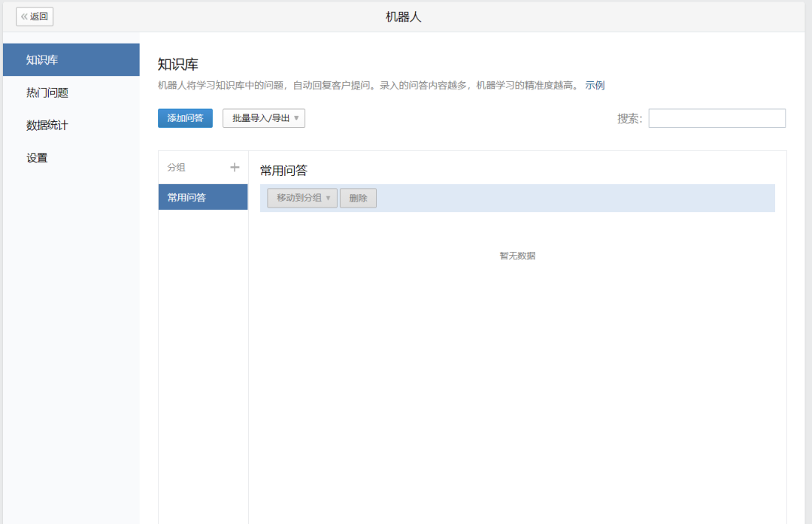
Task: Open the 知识库 sidebar section
Action: click(71, 60)
